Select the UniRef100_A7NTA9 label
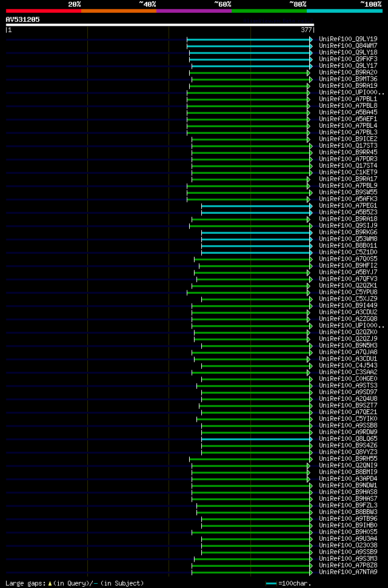 348,572
